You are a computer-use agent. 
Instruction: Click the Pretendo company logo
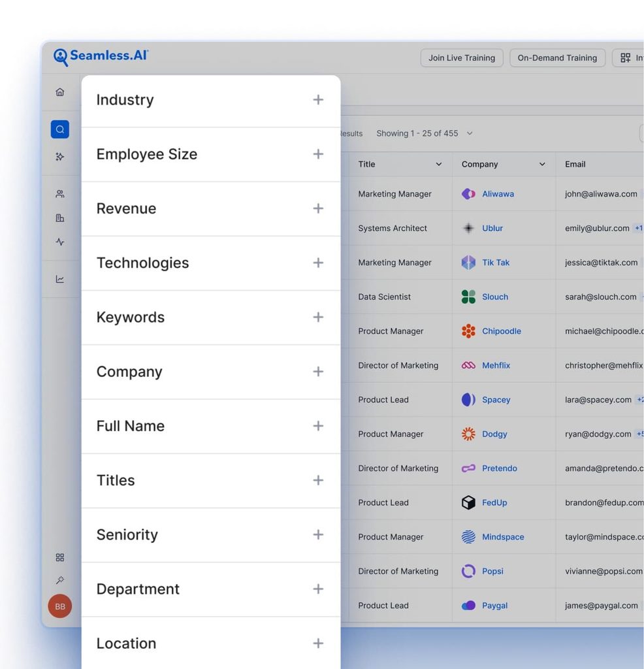click(x=468, y=468)
